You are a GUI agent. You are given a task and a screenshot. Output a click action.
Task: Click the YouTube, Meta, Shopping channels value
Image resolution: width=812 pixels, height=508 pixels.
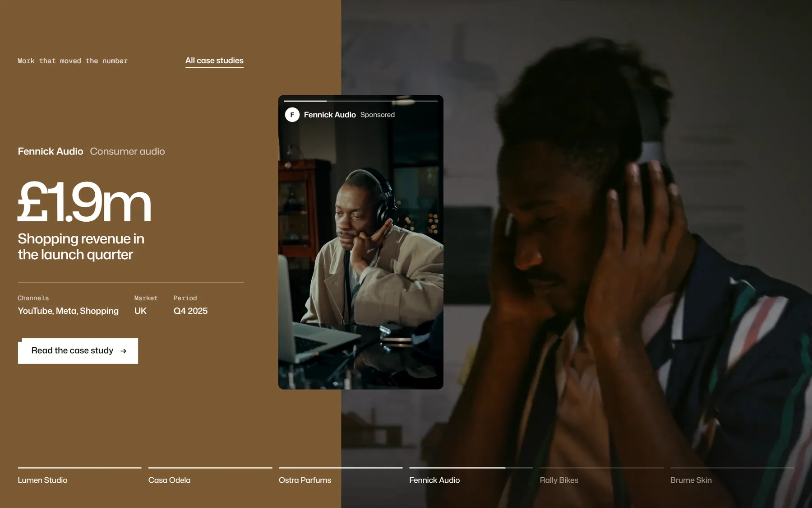pos(68,311)
